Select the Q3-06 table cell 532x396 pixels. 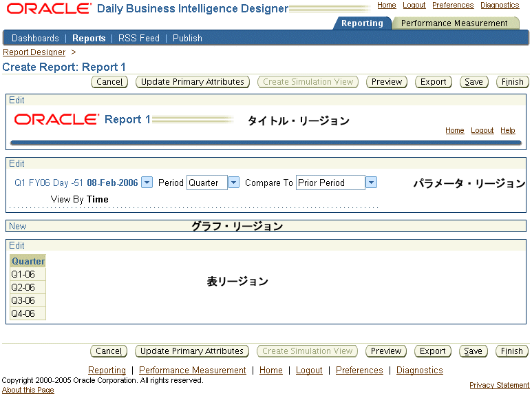coord(28,300)
